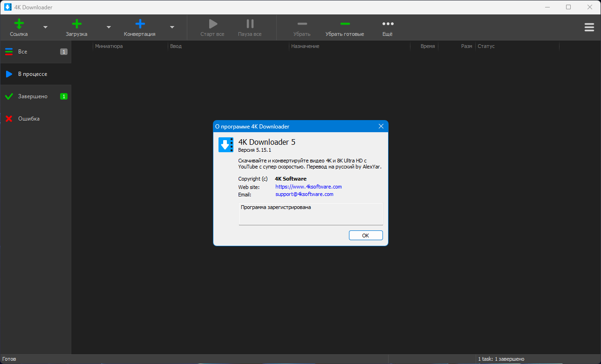Click the Убрать minus icon

click(302, 24)
